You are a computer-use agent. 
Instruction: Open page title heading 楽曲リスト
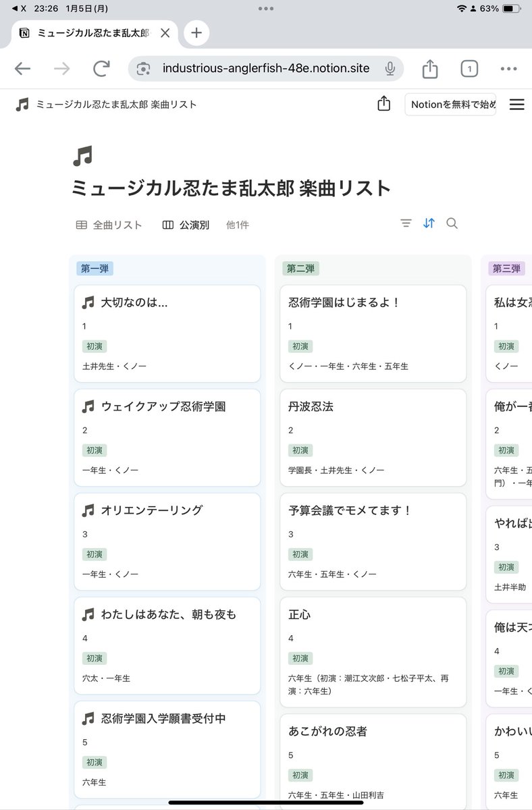coord(232,188)
